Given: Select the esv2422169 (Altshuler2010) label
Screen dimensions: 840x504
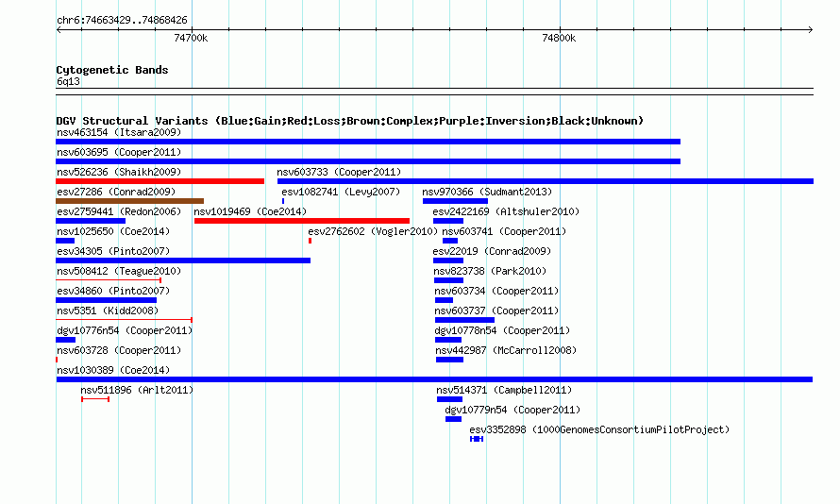Looking at the screenshot, I should [506, 211].
